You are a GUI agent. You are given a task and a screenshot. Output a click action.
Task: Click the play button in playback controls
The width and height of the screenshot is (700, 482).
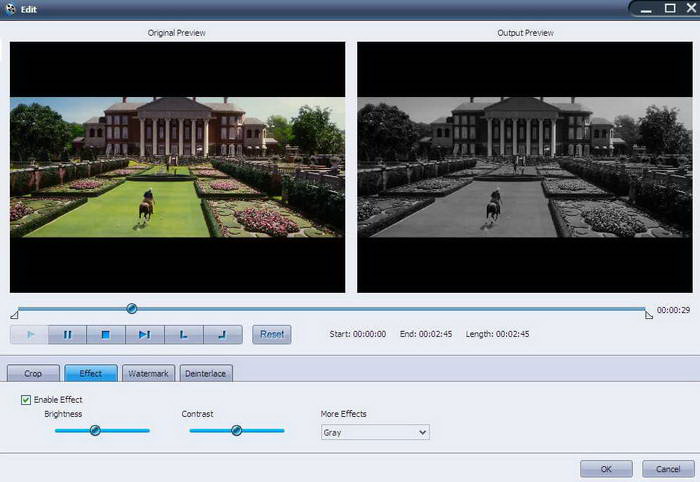pos(29,334)
